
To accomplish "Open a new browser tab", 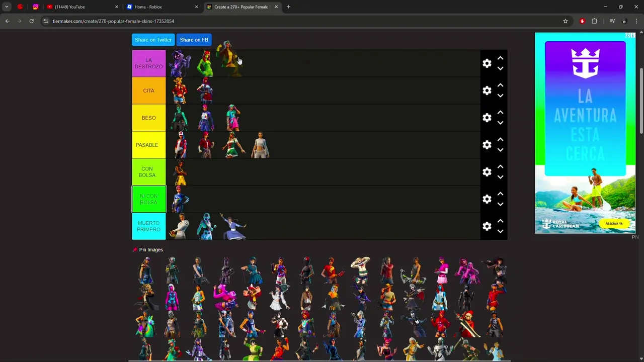I will click(x=288, y=7).
